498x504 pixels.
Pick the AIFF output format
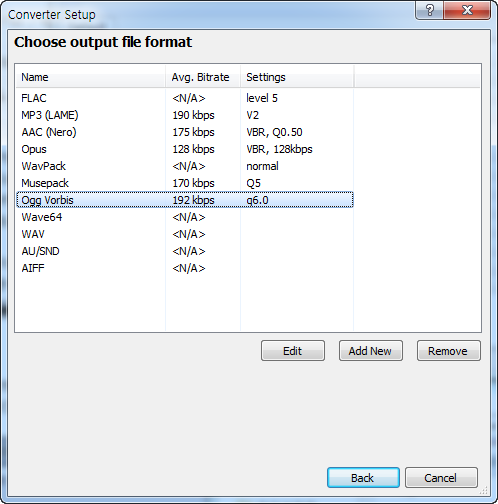pyautogui.click(x=185, y=268)
